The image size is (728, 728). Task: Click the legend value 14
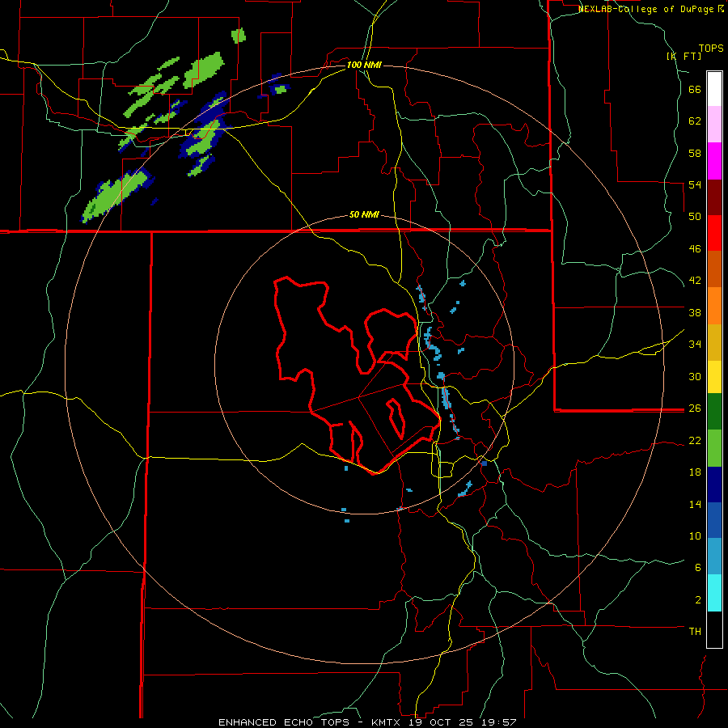coord(695,504)
